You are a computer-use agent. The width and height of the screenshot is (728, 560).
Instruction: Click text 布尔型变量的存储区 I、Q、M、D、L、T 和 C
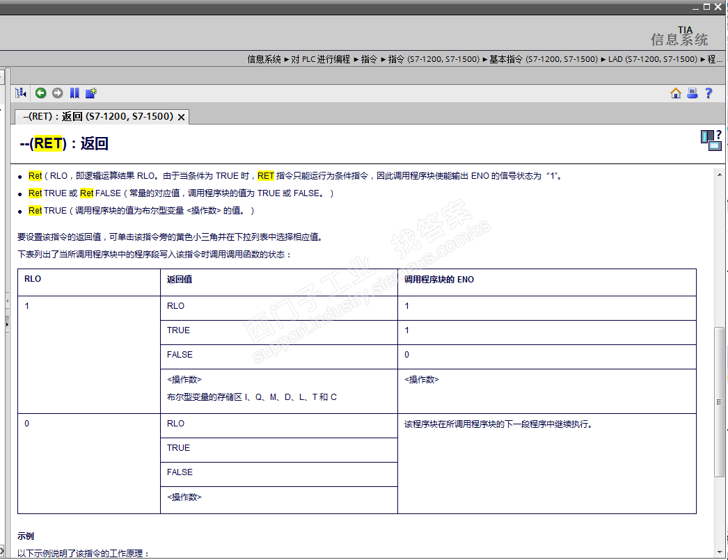pyautogui.click(x=252, y=397)
